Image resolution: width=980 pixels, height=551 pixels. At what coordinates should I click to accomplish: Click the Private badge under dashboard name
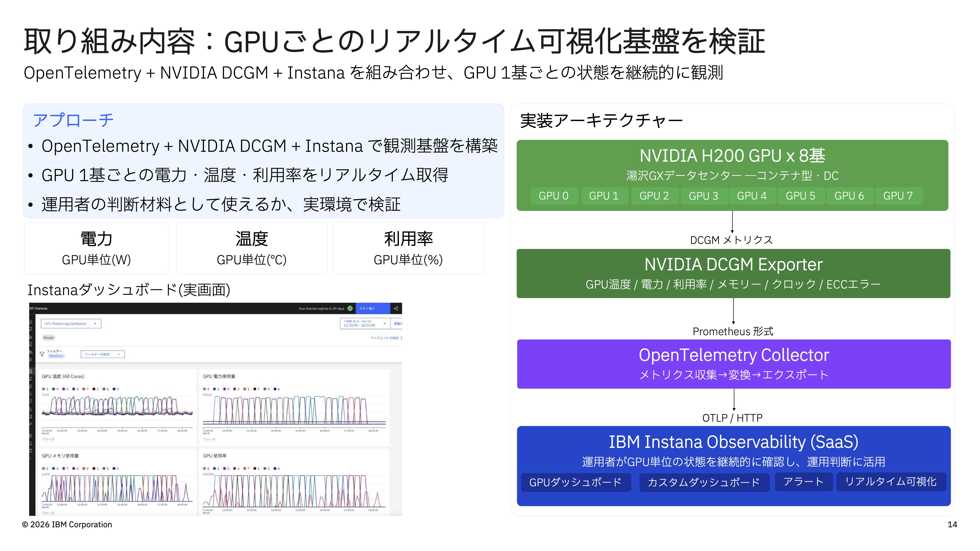[49, 338]
